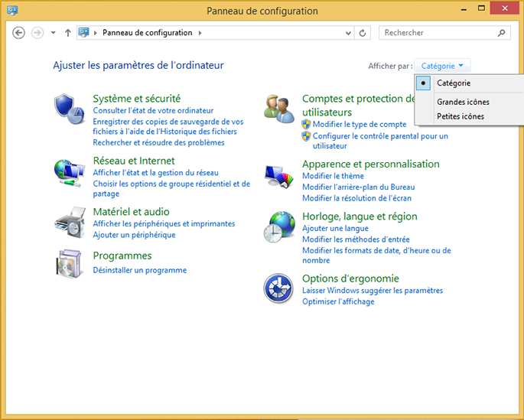
Task: Go up one level with up arrow
Action: [x=68, y=33]
